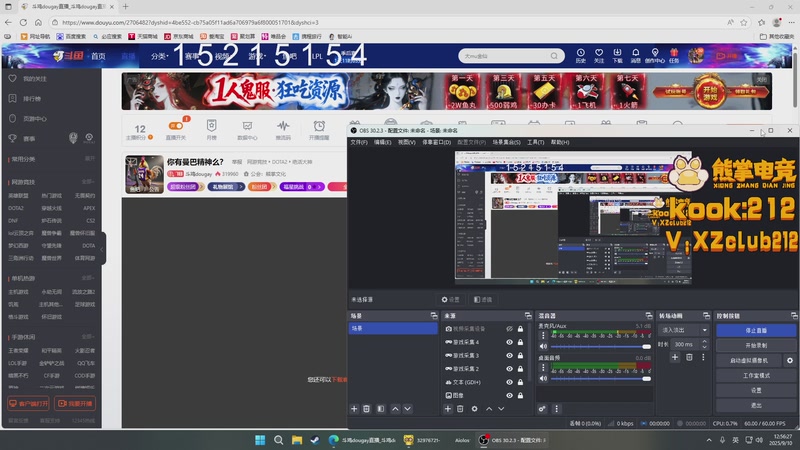
Task: Open scene filters icon in Scenes panel
Action: tap(381, 409)
